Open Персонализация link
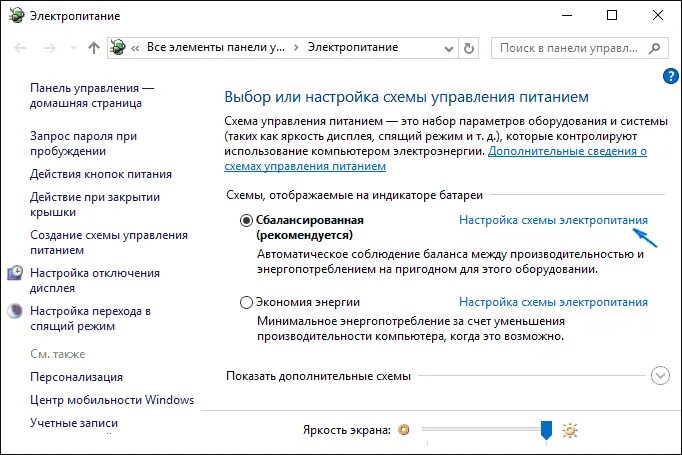Viewport: 682px width, 455px height. (76, 377)
